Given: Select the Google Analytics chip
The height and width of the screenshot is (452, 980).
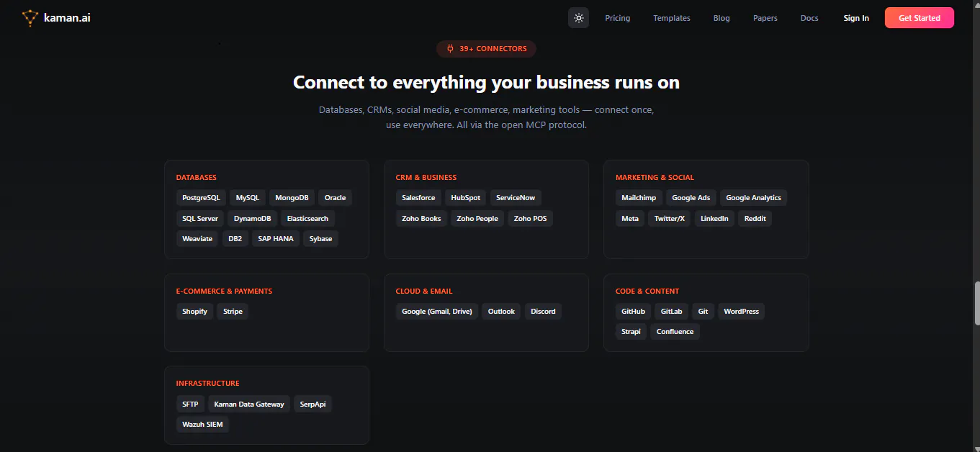Looking at the screenshot, I should [753, 198].
